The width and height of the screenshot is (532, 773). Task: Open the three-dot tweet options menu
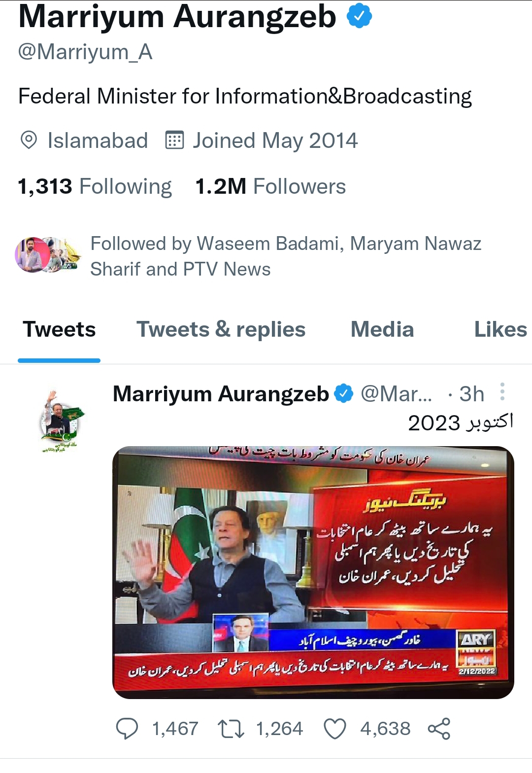(x=502, y=391)
